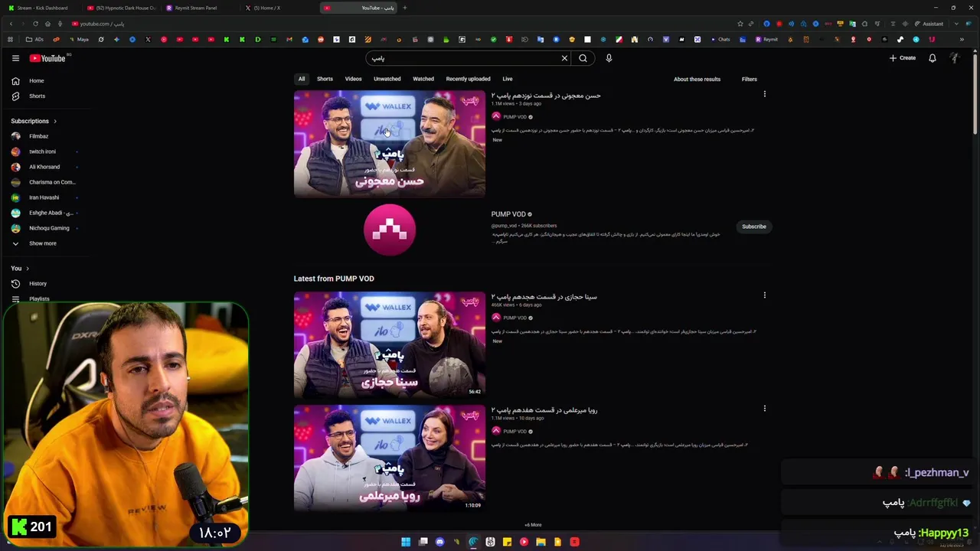The image size is (980, 551).
Task: Open the سینا حجازی video thumbnail
Action: coord(389,344)
